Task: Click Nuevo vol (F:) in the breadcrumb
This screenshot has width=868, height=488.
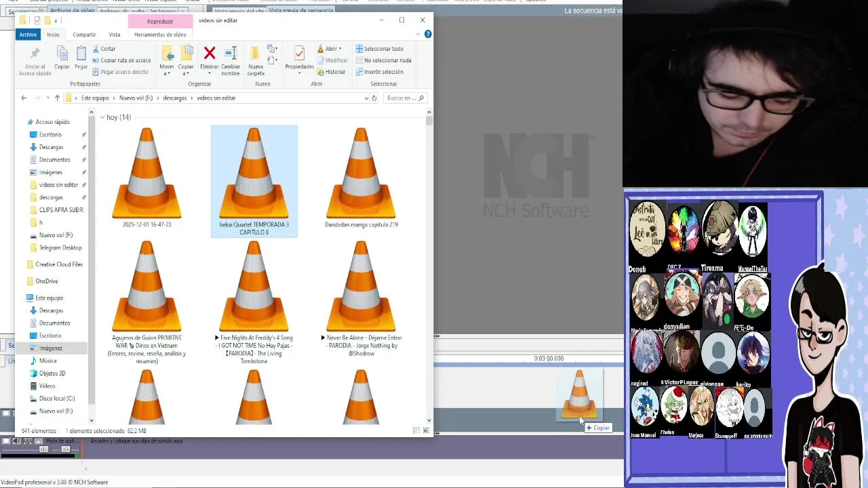Action: [x=136, y=98]
